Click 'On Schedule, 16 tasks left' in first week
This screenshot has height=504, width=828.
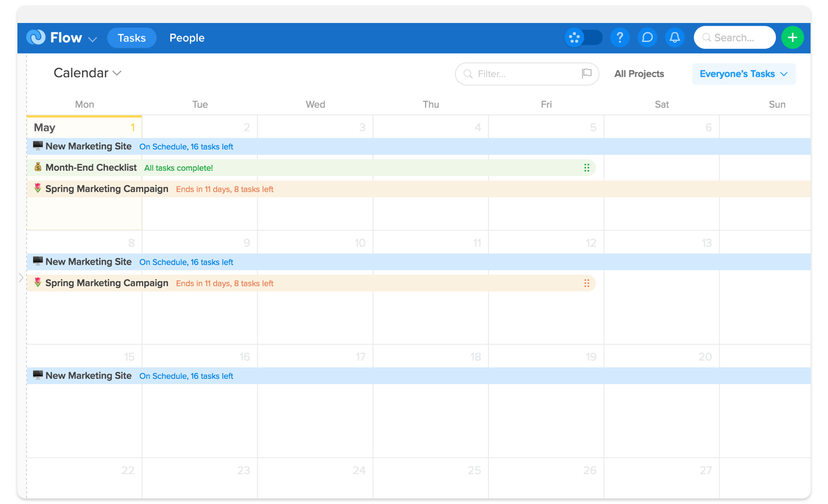[186, 147]
